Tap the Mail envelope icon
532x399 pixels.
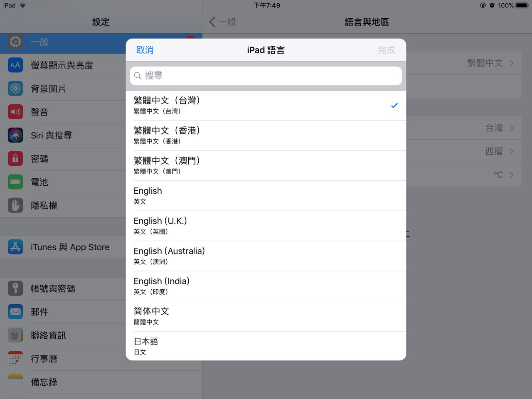coord(15,312)
